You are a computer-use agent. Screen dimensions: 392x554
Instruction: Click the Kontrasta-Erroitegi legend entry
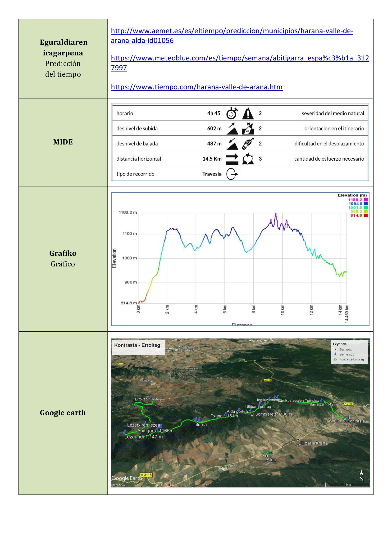(x=351, y=359)
